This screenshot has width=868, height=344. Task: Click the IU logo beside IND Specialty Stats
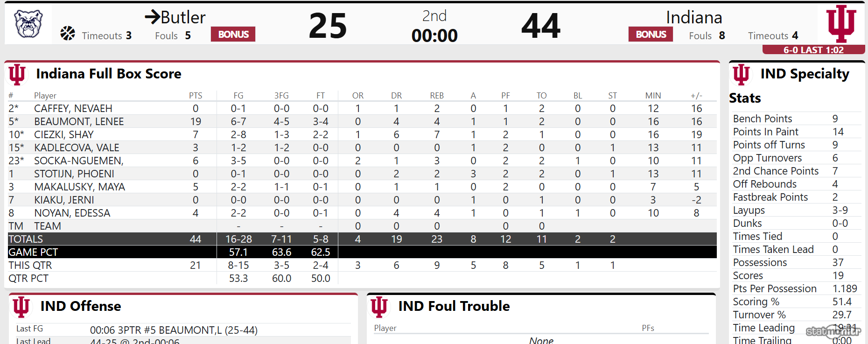tap(741, 74)
